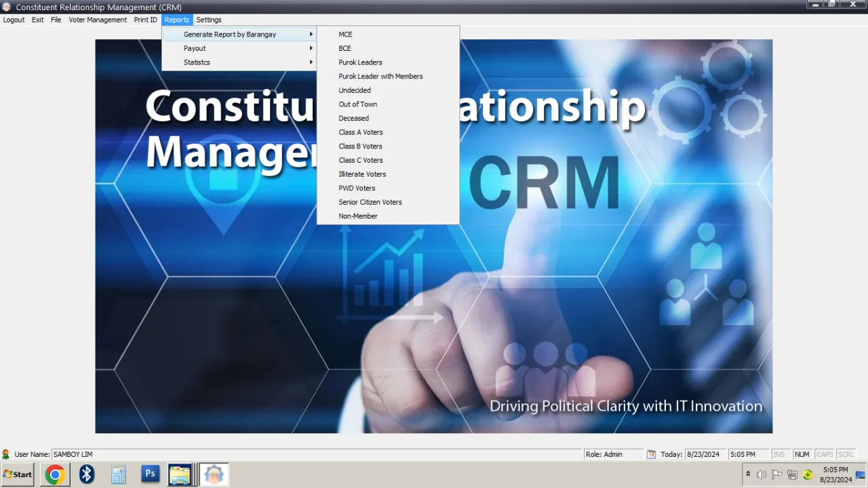The height and width of the screenshot is (488, 868).
Task: Show hidden tray icons arrow
Action: click(x=748, y=474)
